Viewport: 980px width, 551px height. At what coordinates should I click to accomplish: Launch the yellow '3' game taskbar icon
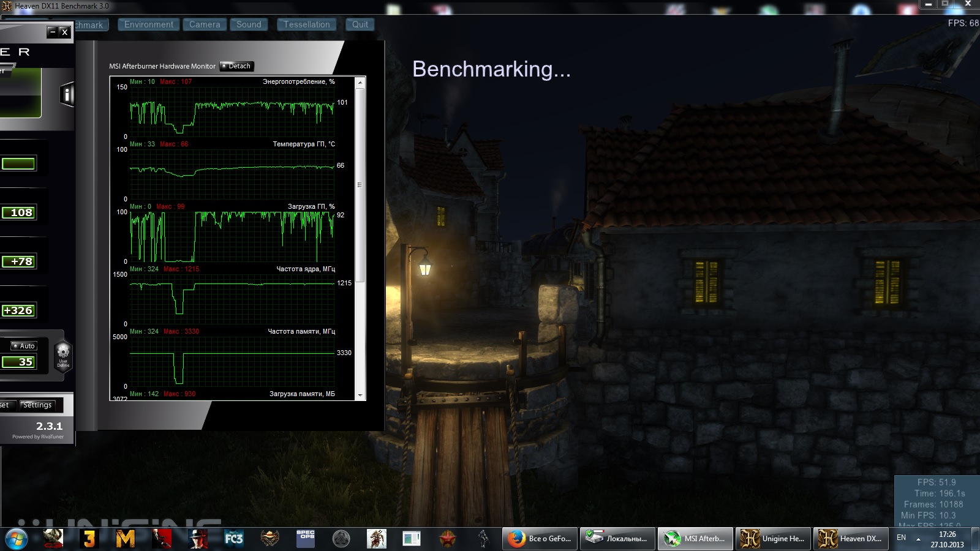coord(89,539)
